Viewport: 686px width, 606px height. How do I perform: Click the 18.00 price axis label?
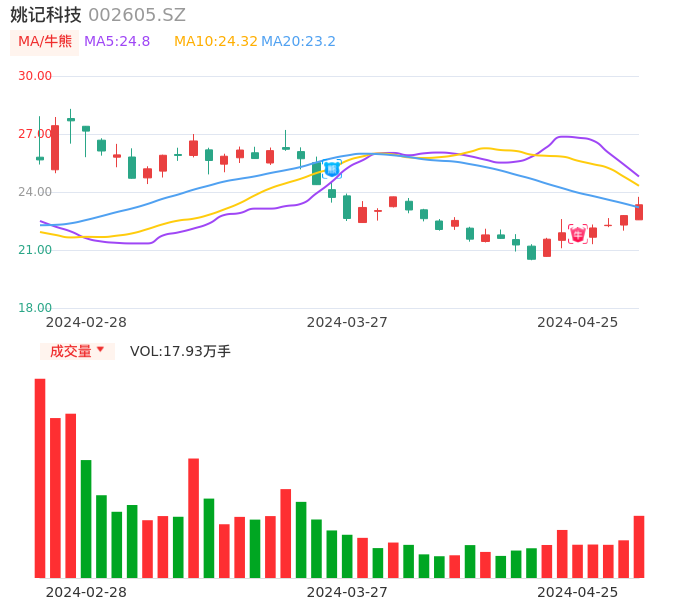[x=35, y=308]
